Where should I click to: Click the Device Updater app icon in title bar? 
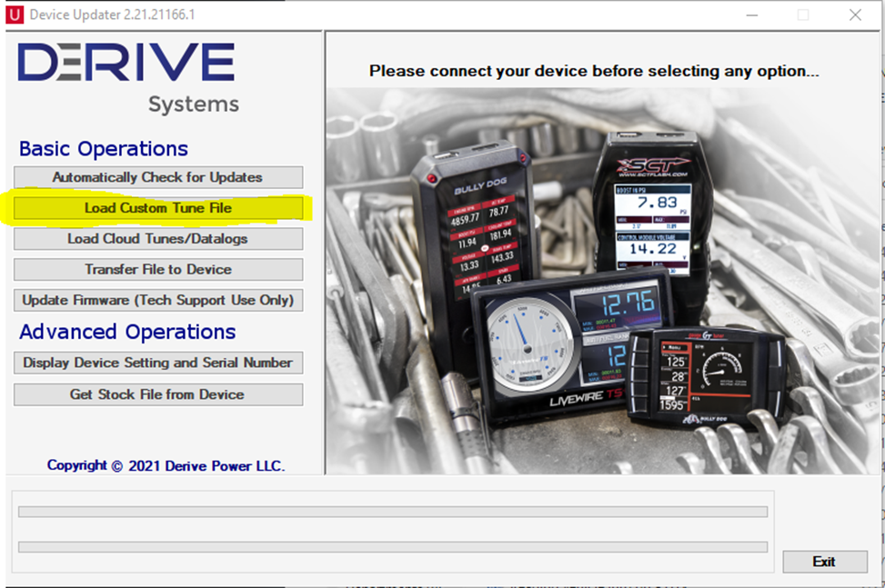coord(15,15)
